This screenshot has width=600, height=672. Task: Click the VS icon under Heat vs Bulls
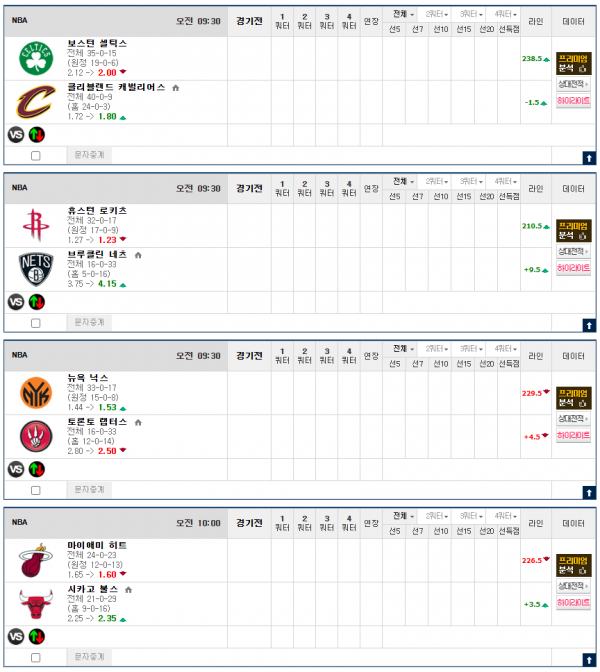pyautogui.click(x=16, y=636)
